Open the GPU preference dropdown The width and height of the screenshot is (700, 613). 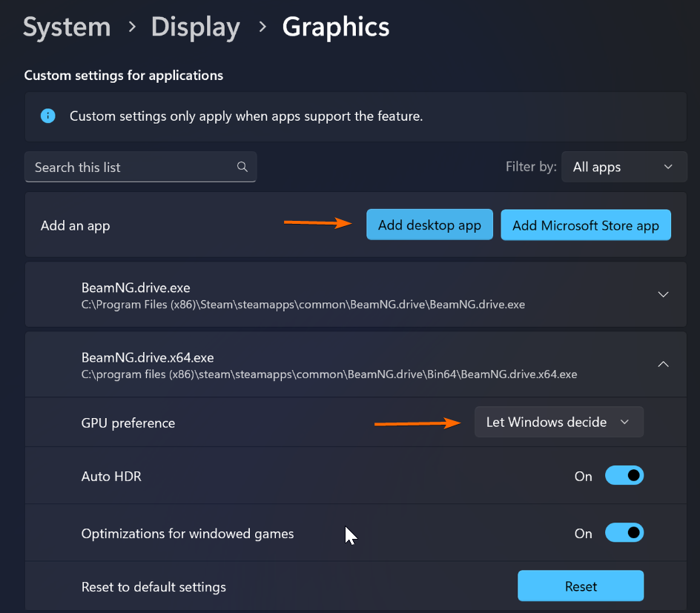tap(559, 422)
